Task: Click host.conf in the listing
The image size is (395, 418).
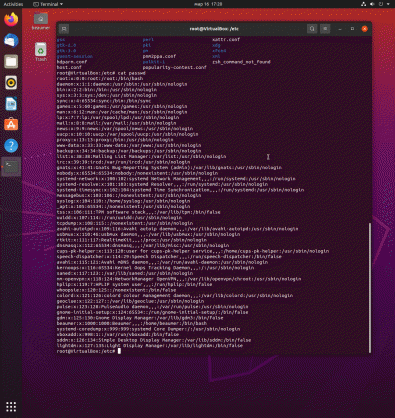Action: 69,67
